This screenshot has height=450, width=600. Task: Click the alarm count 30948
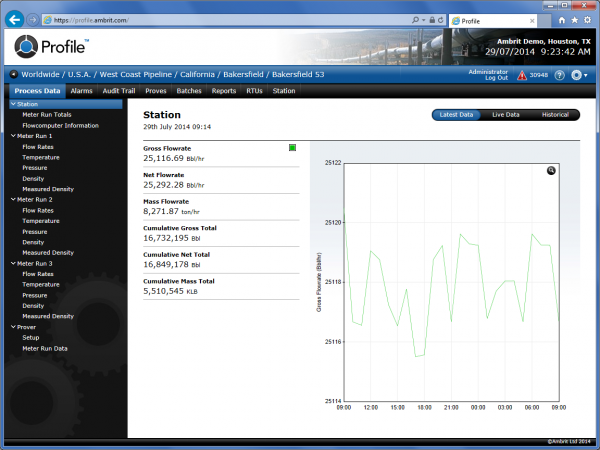click(538, 75)
